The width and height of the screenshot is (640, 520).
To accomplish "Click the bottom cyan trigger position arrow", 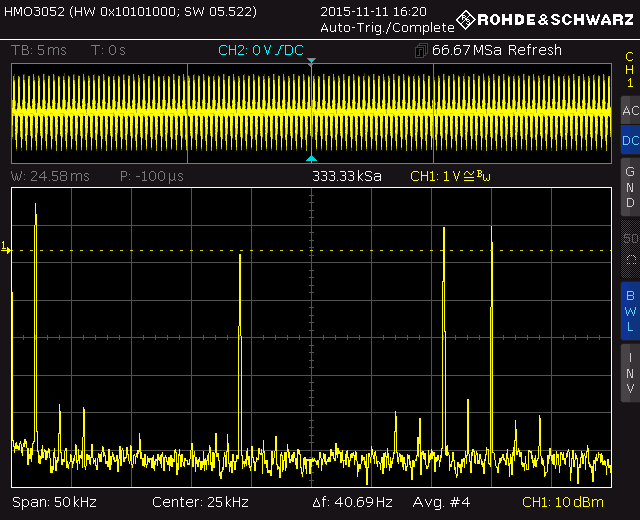I will 311,159.
